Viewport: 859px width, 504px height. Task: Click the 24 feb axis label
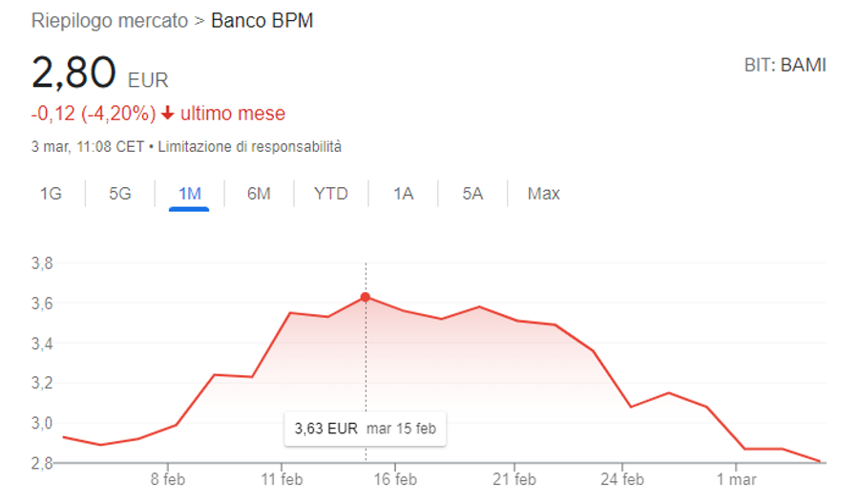[x=622, y=479]
